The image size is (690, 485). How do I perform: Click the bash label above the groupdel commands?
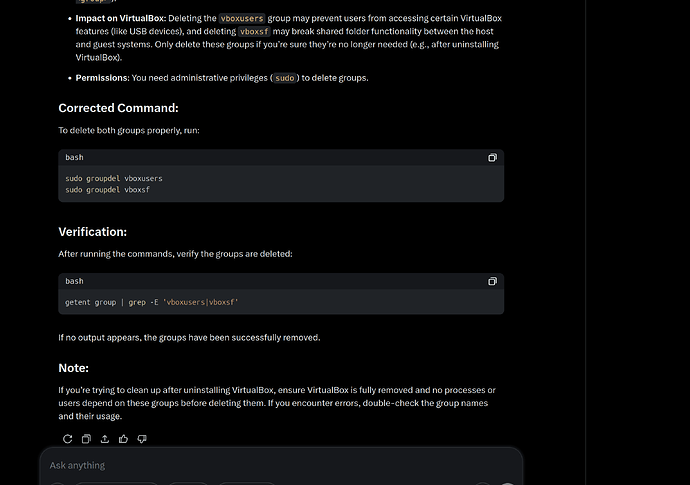[75, 158]
